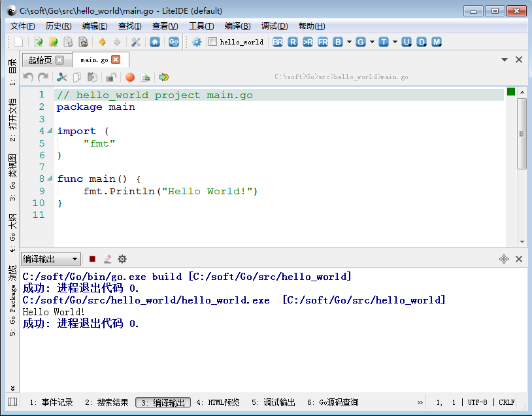532x416 pixels.
Task: Click the FR file run icon
Action: point(323,42)
